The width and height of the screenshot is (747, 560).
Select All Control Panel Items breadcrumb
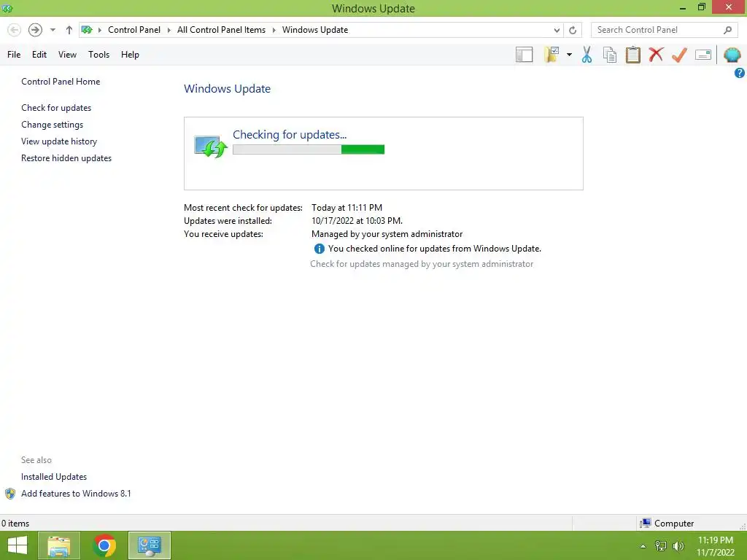pos(222,30)
